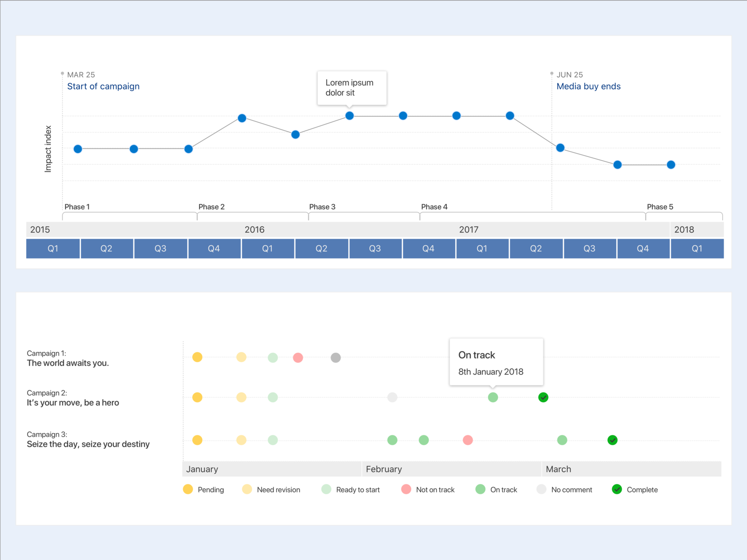747x560 pixels.
Task: Click the Not on track red legend marker
Action: 406,490
